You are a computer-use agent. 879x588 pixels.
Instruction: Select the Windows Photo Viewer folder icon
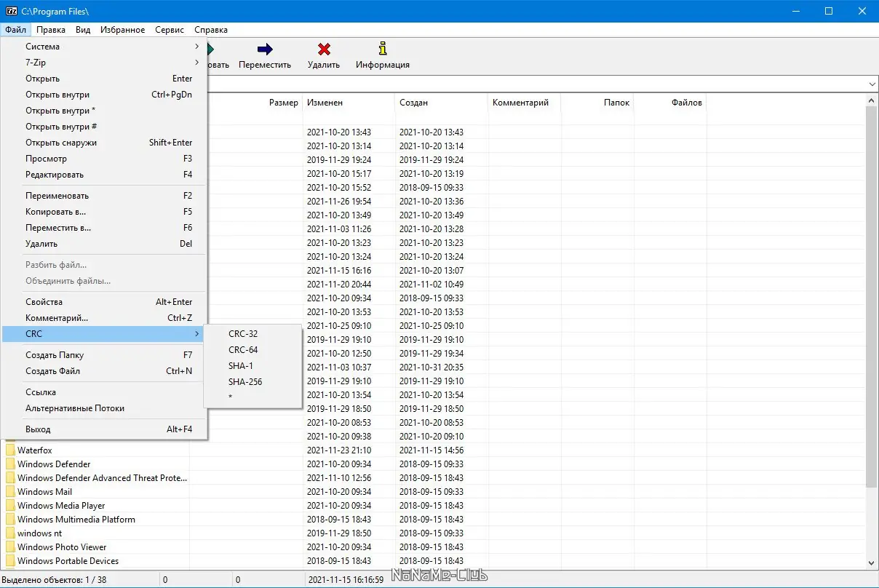(x=10, y=547)
